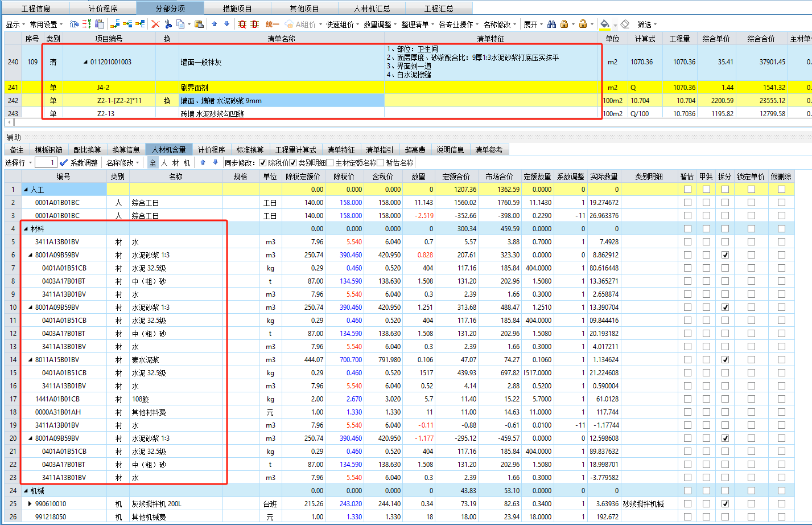Click the red Q icon in toolbar
Image resolution: width=812 pixels, height=525 pixels.
pos(242,24)
